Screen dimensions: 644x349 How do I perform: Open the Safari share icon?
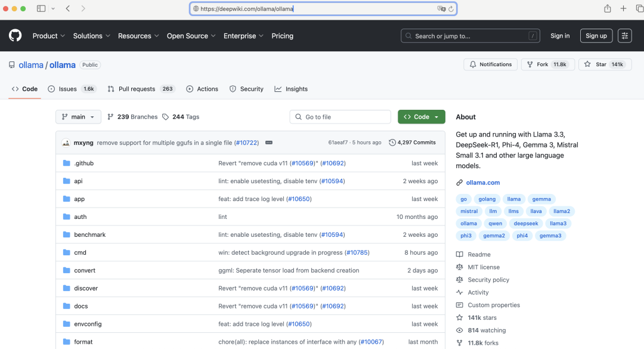coord(608,8)
